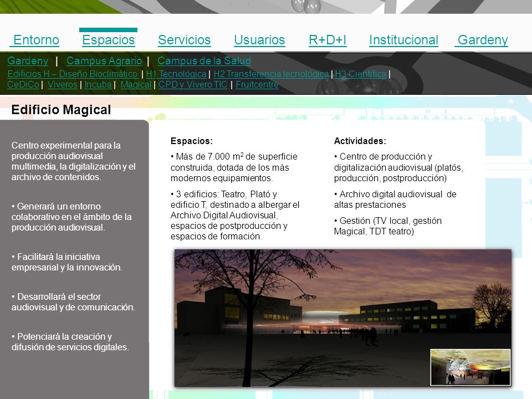Click the 'Facilitará la iniciativa empresarial' bullet
This screenshot has height=399, width=532.
tap(67, 262)
